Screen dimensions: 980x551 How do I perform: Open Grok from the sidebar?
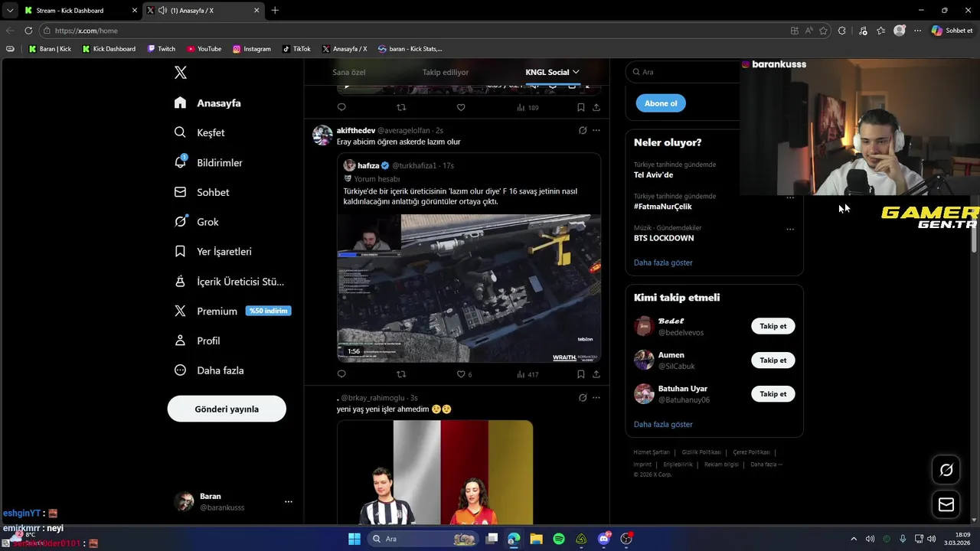[196, 222]
